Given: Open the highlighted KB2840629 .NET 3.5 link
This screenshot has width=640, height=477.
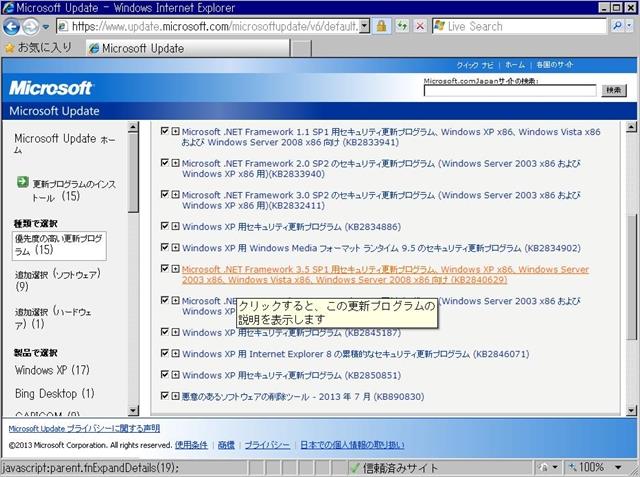Looking at the screenshot, I should [x=385, y=275].
